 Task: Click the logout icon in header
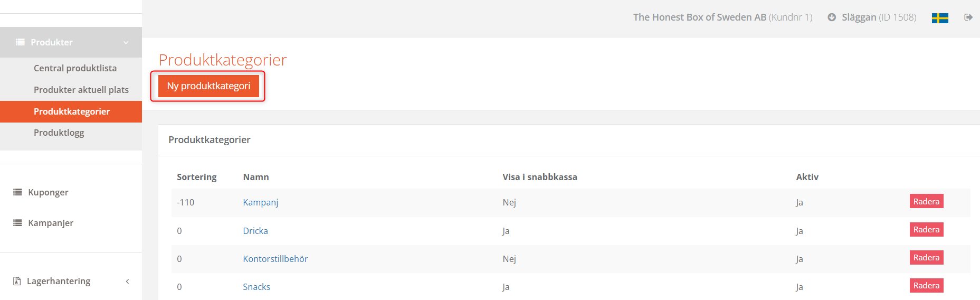(968, 17)
